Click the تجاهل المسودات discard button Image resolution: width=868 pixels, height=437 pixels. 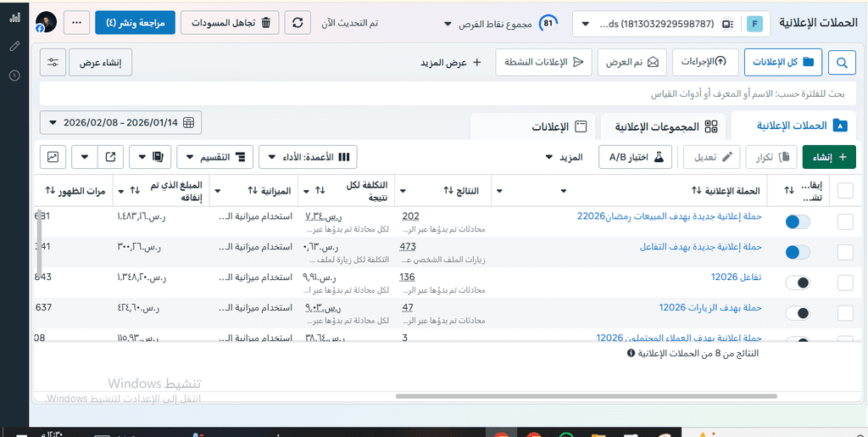[x=231, y=23]
